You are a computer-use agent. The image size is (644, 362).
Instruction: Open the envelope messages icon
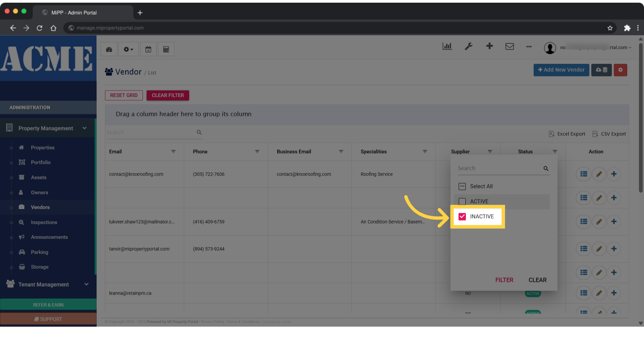coord(509,46)
